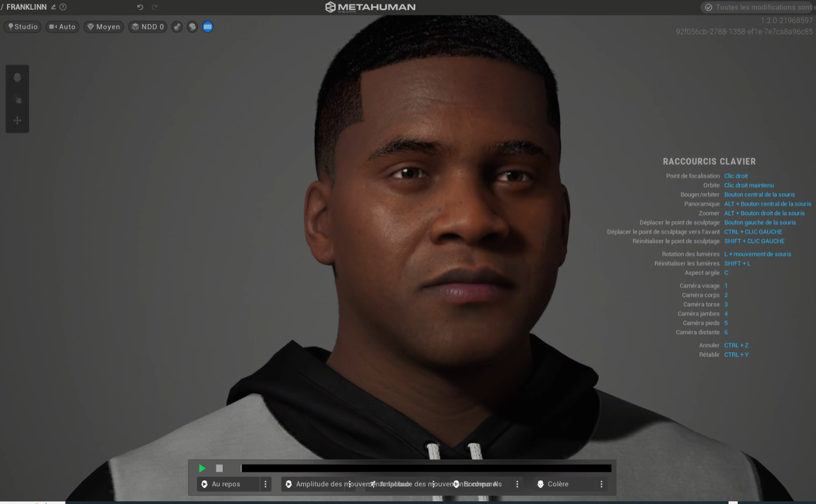Image resolution: width=816 pixels, height=504 pixels.
Task: Select the Blend face tool in the left panel
Action: click(x=17, y=78)
